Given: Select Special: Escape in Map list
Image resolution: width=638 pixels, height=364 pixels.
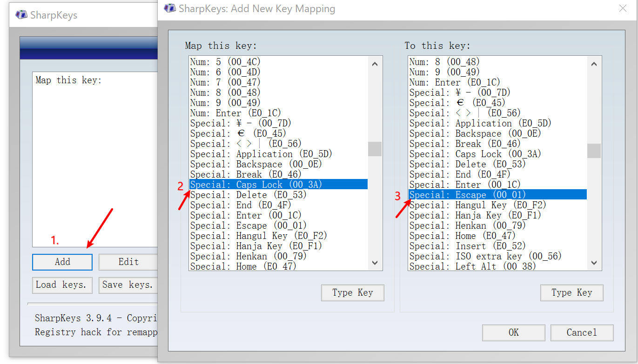Looking at the screenshot, I should point(278,225).
